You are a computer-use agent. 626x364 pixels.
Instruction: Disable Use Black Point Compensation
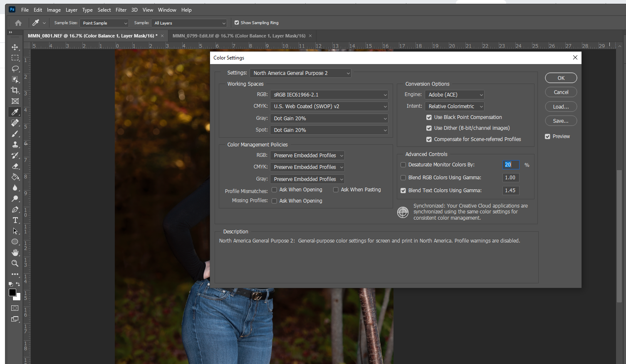click(x=429, y=117)
